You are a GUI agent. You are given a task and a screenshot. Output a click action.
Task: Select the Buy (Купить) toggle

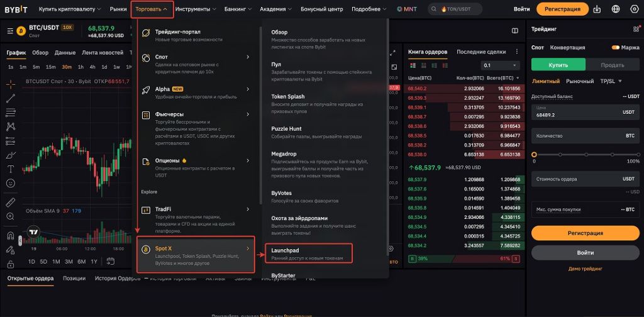[558, 65]
